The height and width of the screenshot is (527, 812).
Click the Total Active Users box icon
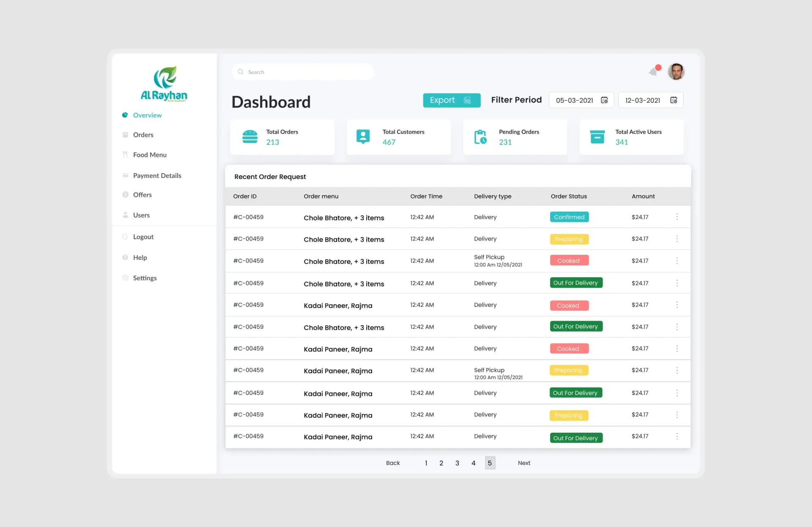[597, 137]
